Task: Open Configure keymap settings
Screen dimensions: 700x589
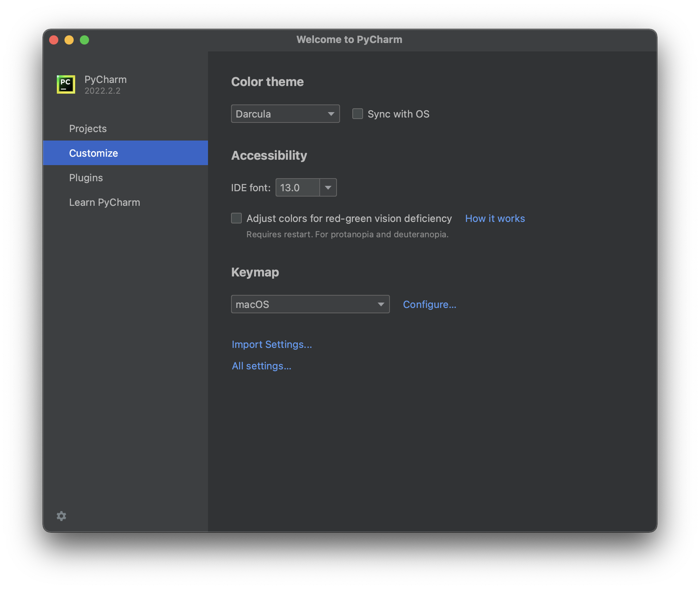Action: point(429,304)
